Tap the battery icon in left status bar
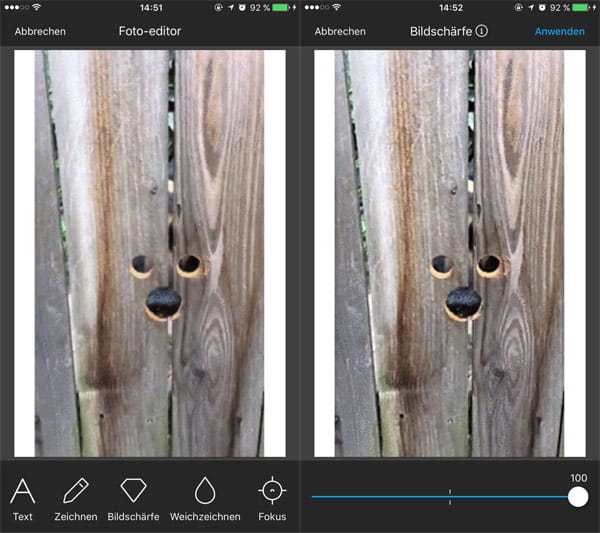 (x=281, y=8)
